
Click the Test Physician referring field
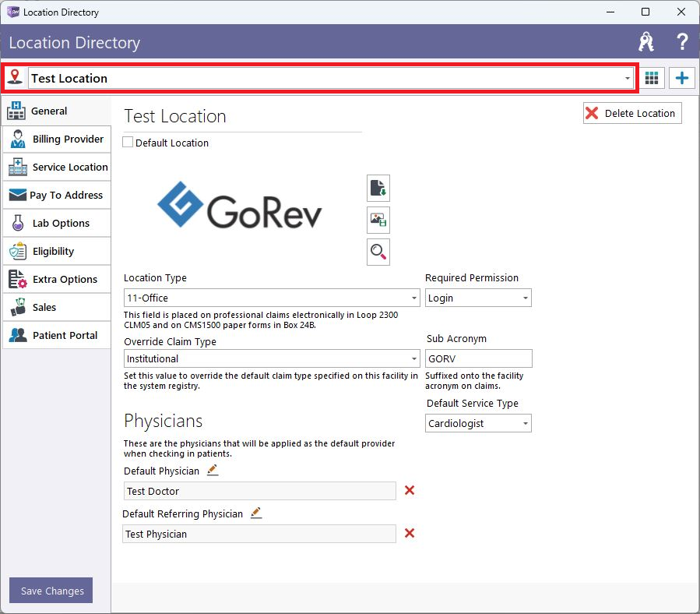click(x=259, y=534)
